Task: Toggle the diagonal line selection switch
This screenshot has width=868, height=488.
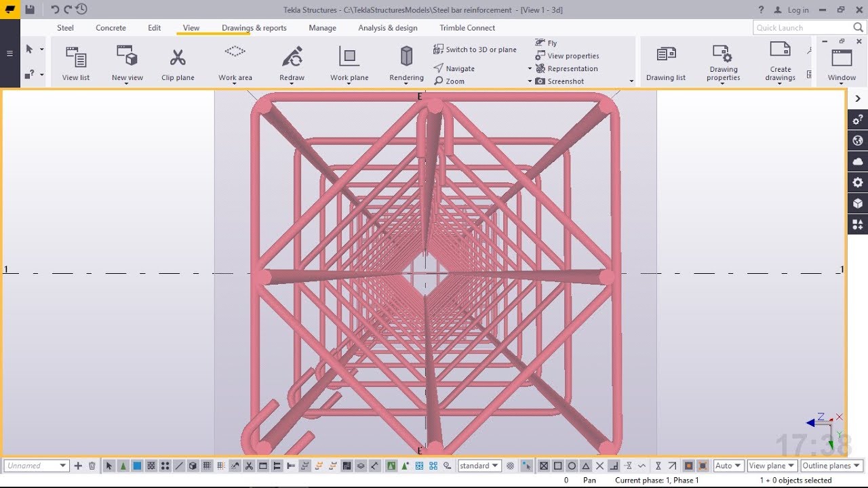Action: (179, 466)
